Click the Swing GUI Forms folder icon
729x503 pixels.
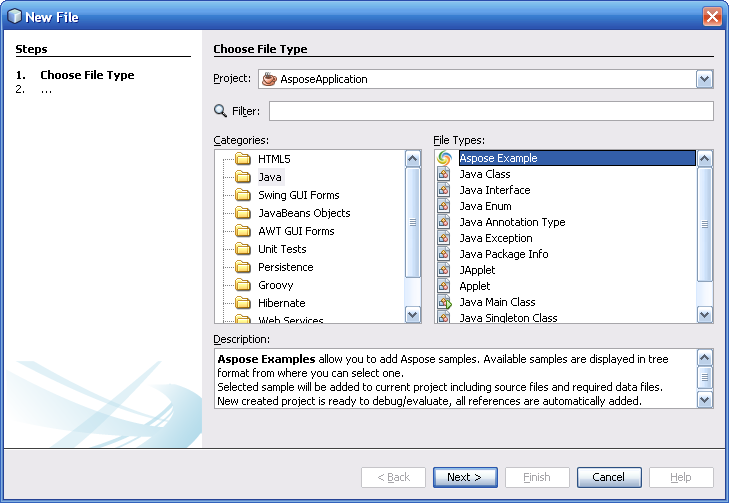(x=243, y=195)
